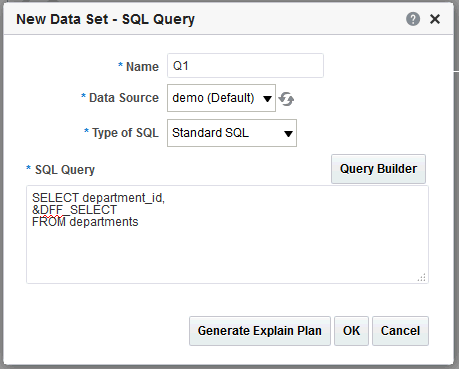Close the New Data Set dialog
Screen dimensions: 459x369
pyautogui.click(x=435, y=19)
